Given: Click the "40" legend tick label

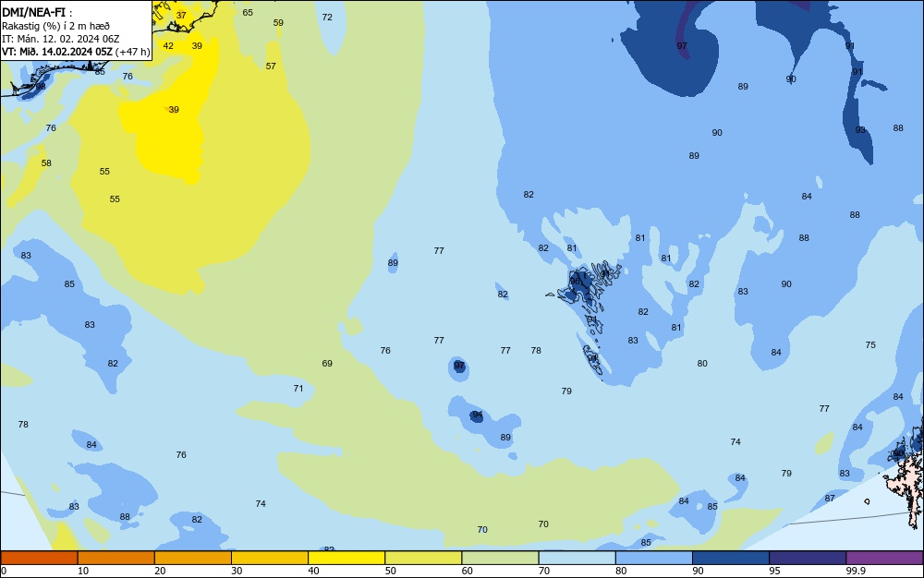Looking at the screenshot, I should click(x=313, y=571).
